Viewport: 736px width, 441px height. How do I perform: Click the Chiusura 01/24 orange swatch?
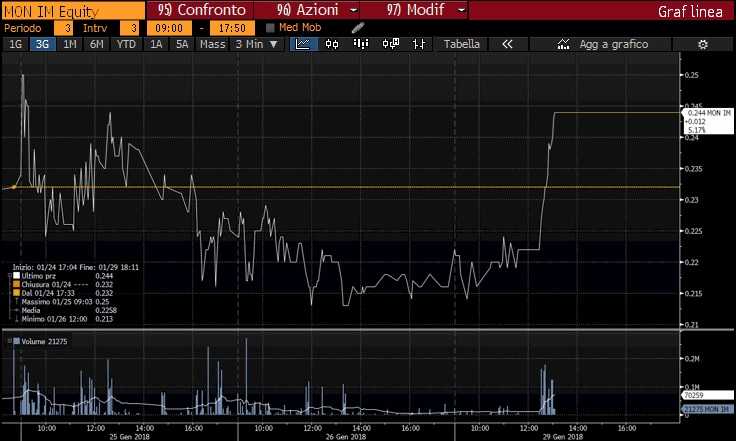16,283
